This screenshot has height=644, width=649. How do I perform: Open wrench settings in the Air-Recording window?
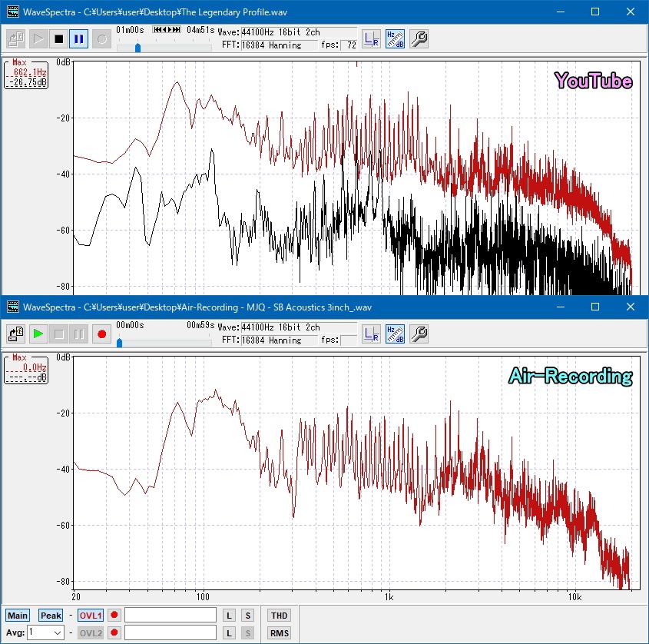pyautogui.click(x=419, y=334)
